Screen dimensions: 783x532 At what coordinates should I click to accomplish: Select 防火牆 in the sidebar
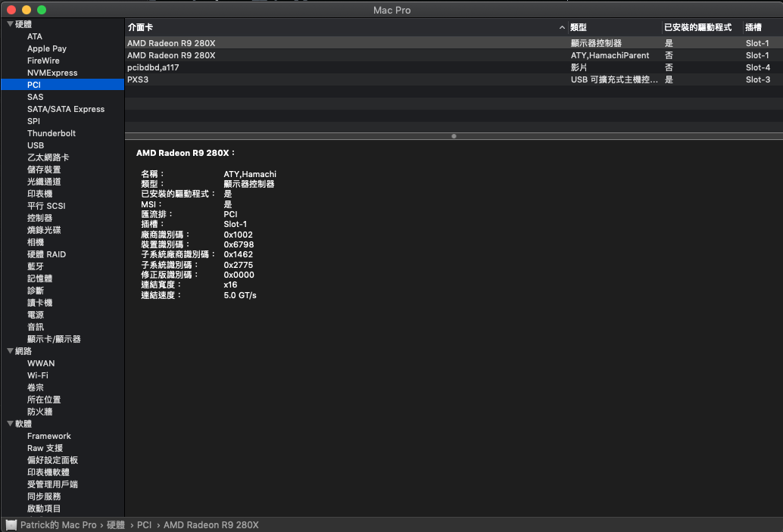click(39, 412)
